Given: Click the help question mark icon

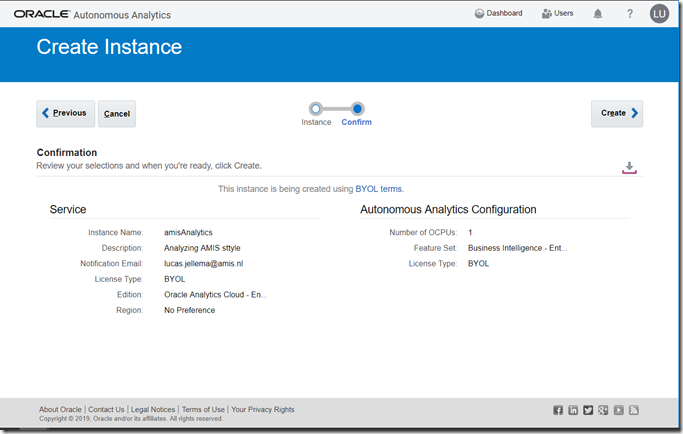Looking at the screenshot, I should point(630,14).
